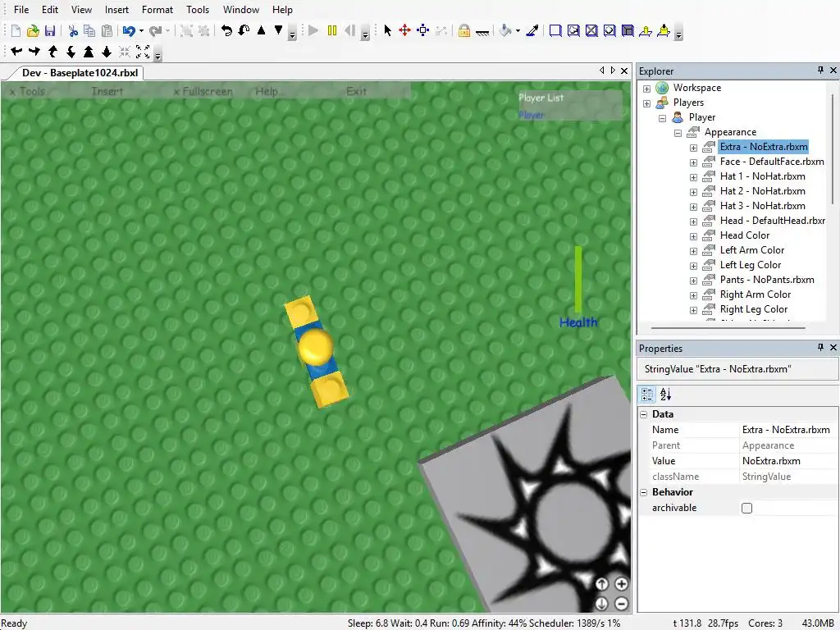Click the Explorer vertical scrollbar

coord(833,148)
